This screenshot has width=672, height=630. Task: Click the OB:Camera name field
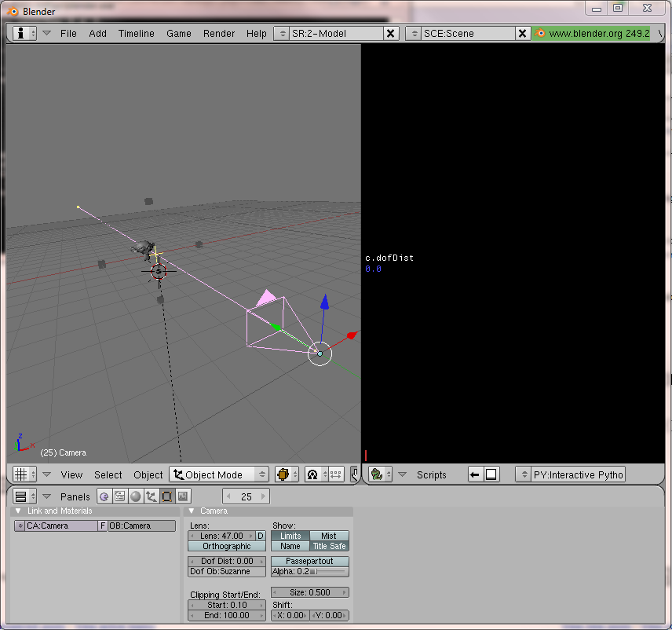(141, 526)
